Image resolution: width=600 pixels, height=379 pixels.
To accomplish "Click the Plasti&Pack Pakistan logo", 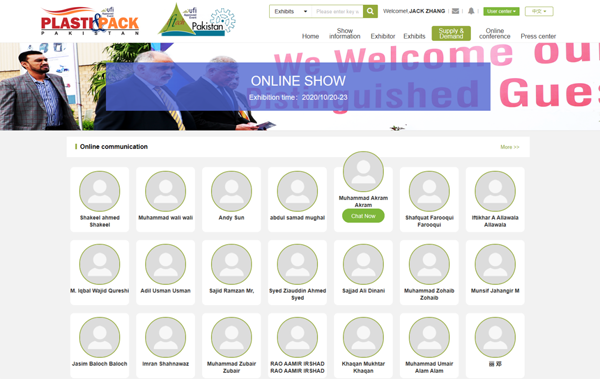I will pyautogui.click(x=90, y=21).
